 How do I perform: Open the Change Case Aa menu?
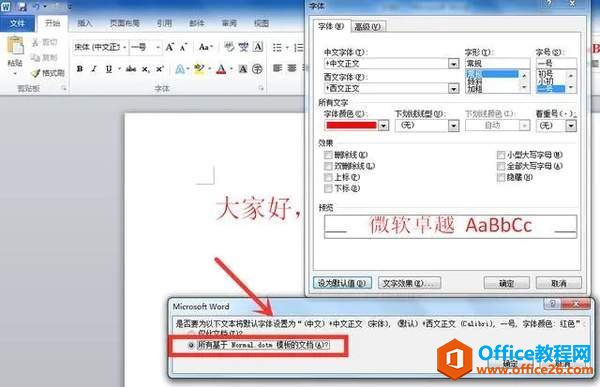pos(205,47)
